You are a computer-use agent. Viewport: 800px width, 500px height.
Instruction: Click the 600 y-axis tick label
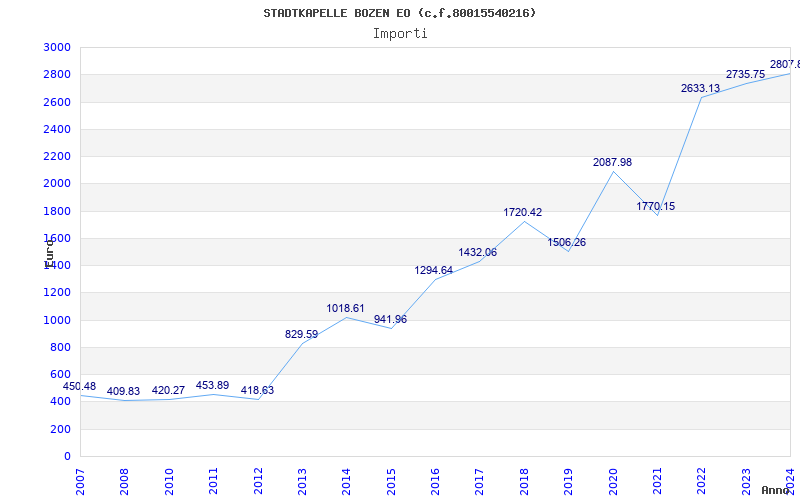(61, 374)
